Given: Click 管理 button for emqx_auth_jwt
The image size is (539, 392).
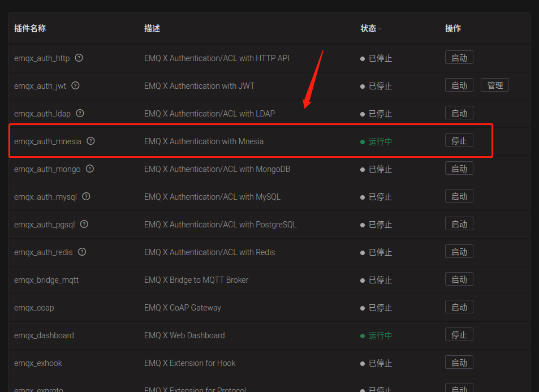Looking at the screenshot, I should (x=495, y=85).
